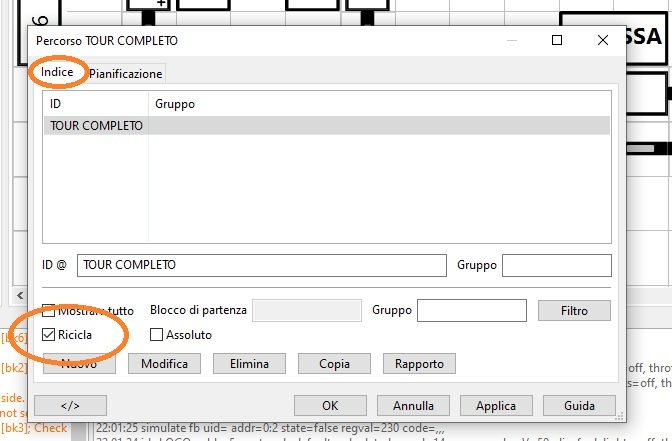This screenshot has height=441, width=672.
Task: Click the Gruppo field beside ID
Action: [555, 265]
